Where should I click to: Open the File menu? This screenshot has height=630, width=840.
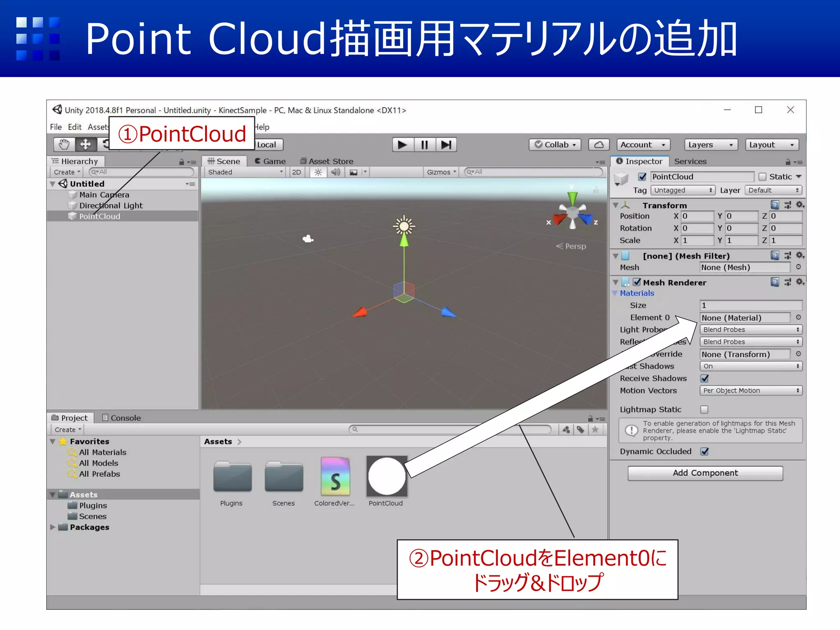(x=56, y=127)
